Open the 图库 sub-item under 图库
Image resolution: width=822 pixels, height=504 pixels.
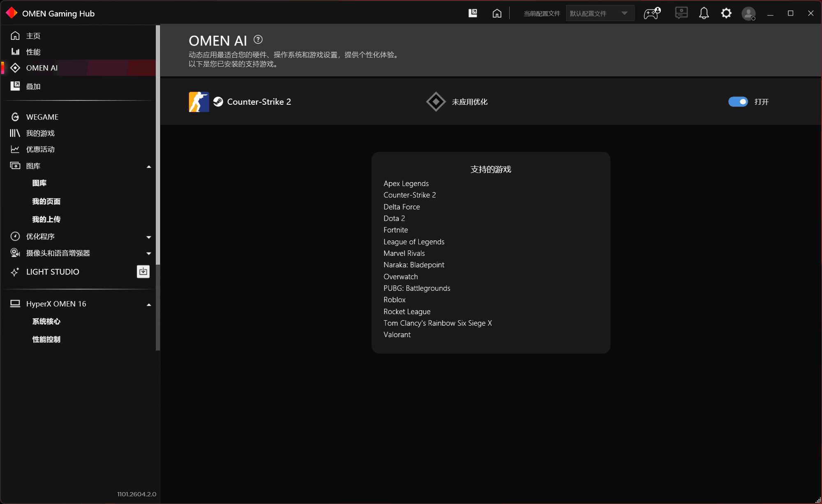[39, 183]
